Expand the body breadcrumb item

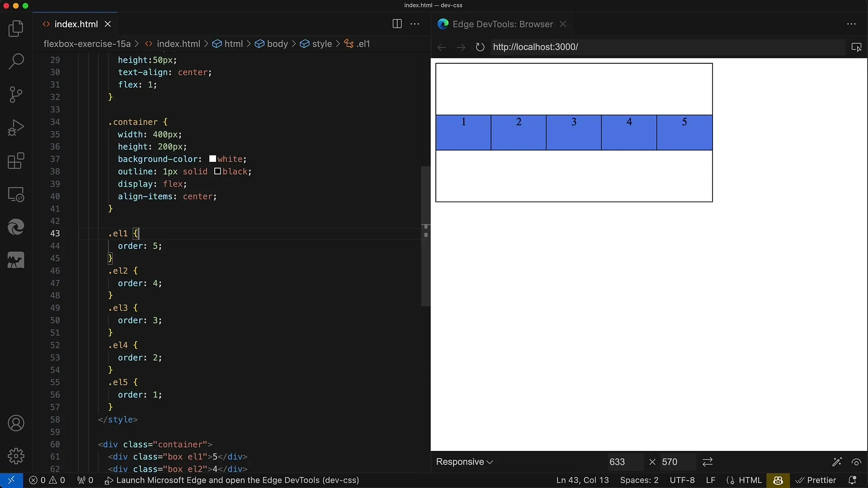277,44
